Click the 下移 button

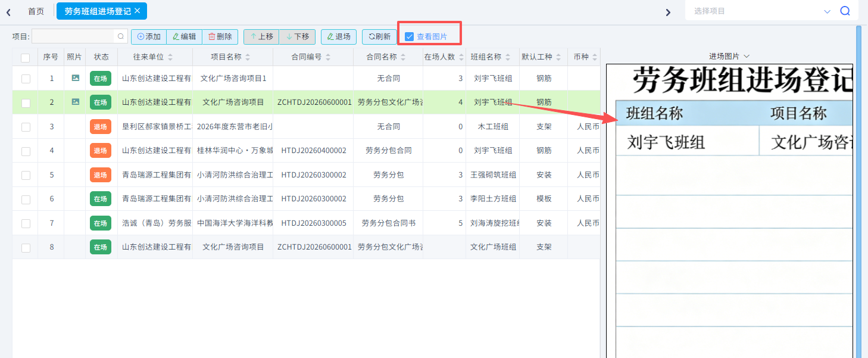coord(297,36)
